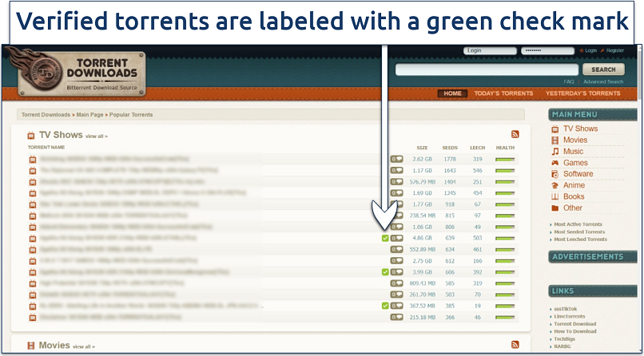Viewport: 644px width, 356px height.
Task: Select TV Shows in the Main Menu
Action: [580, 129]
